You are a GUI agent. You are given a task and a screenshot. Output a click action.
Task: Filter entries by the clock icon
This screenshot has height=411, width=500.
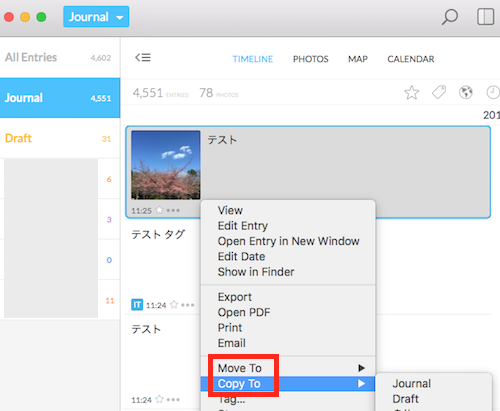493,92
